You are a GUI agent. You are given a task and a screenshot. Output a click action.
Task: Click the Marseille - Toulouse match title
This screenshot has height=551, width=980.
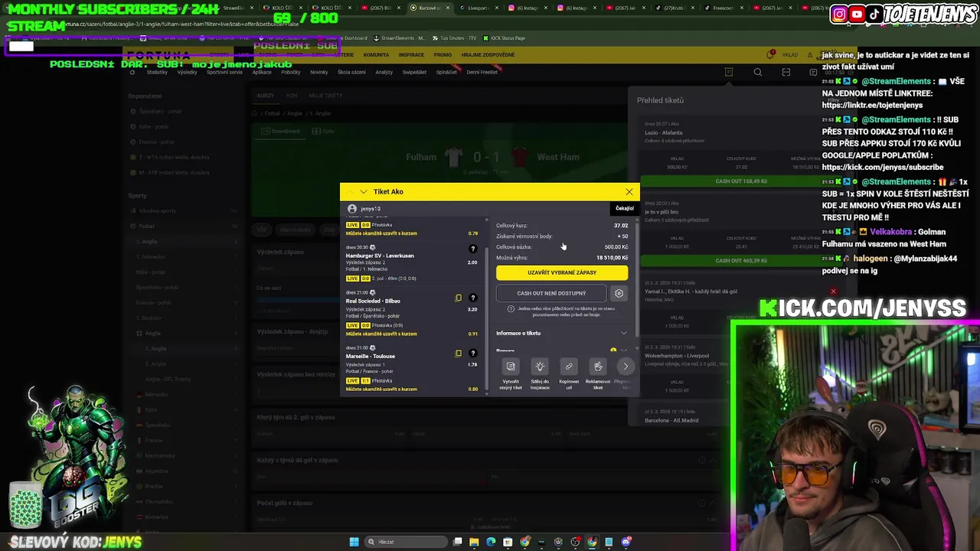pos(371,356)
